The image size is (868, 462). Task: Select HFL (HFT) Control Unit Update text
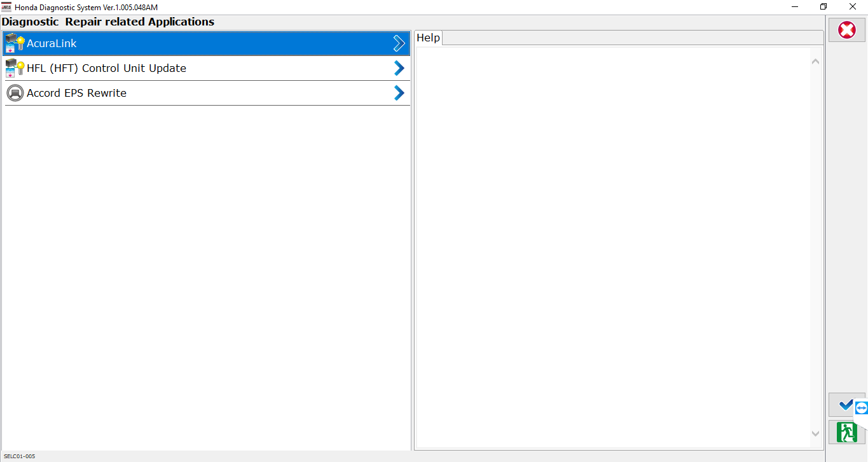[x=106, y=68]
